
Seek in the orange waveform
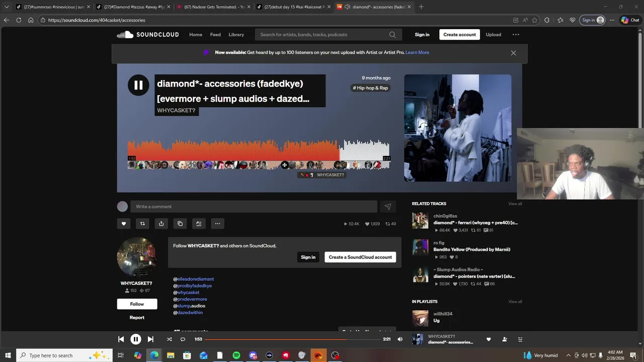[233, 150]
